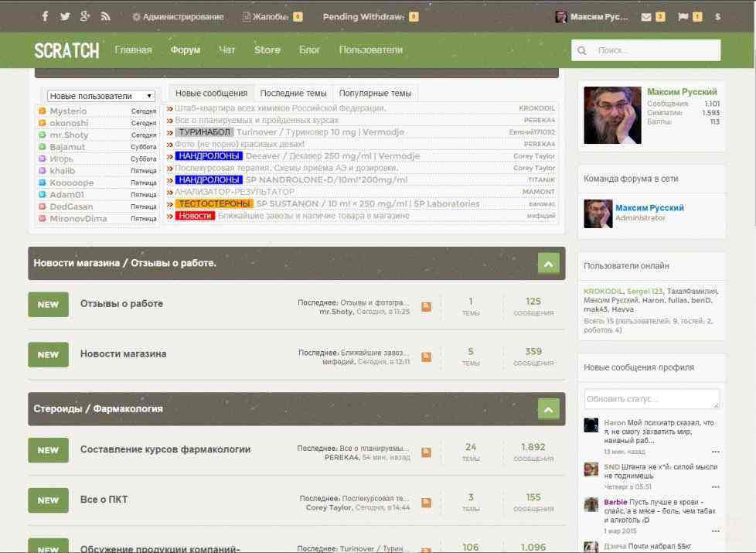Open the Администрирование link
Screen dimensions: 756x553
[x=178, y=16]
